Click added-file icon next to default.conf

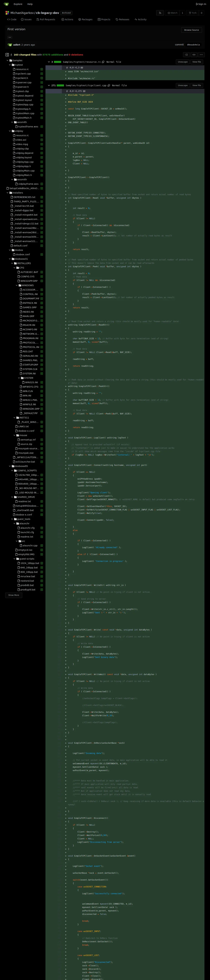tap(42, 246)
